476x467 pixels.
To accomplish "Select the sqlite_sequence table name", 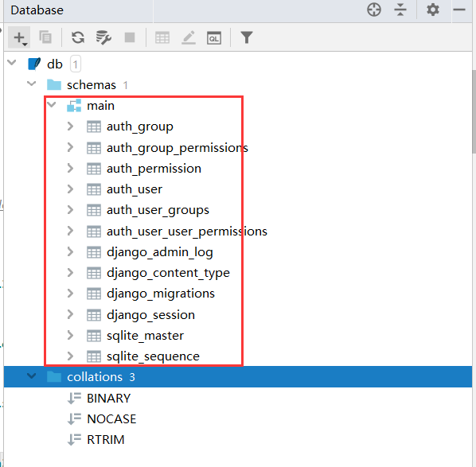I will point(153,357).
